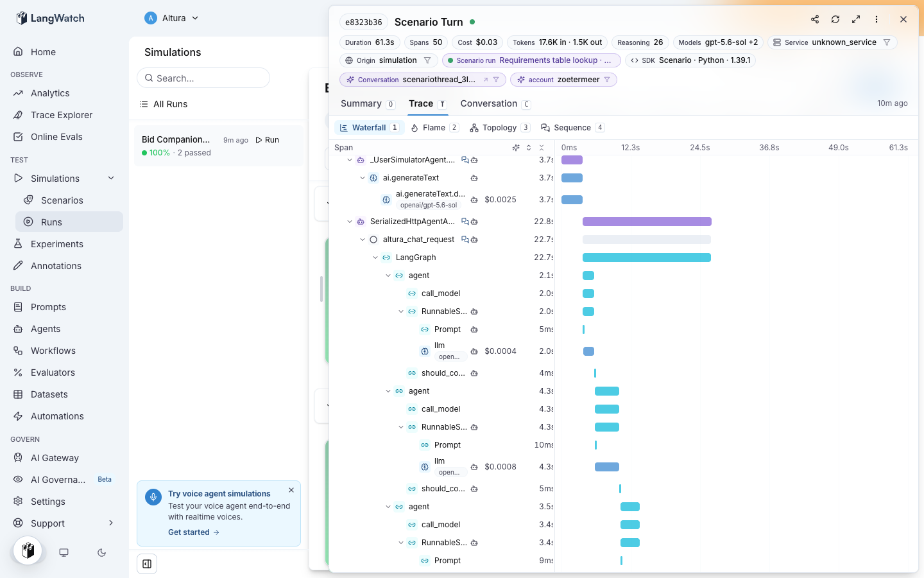Refresh the Scenario Turn trace
The height and width of the screenshot is (578, 924).
(x=835, y=19)
